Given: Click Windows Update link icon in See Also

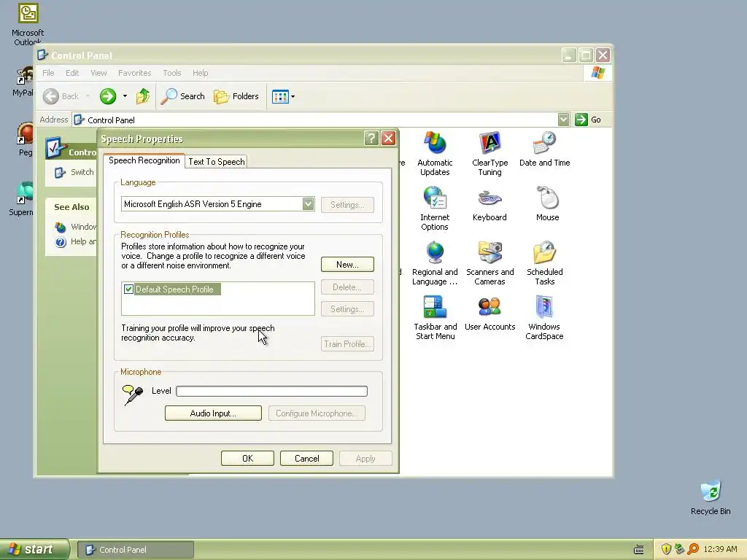Looking at the screenshot, I should (x=61, y=227).
